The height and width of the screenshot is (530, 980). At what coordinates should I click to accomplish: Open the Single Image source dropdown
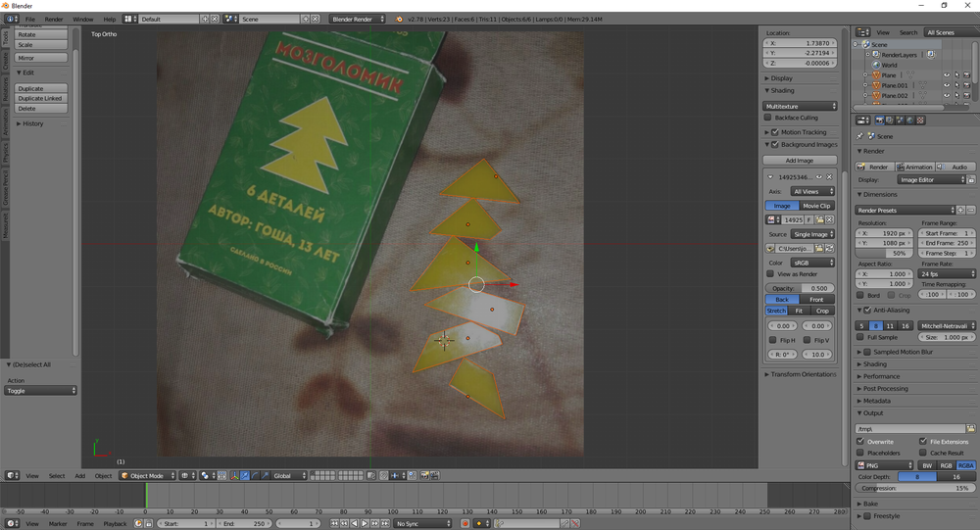pos(812,234)
